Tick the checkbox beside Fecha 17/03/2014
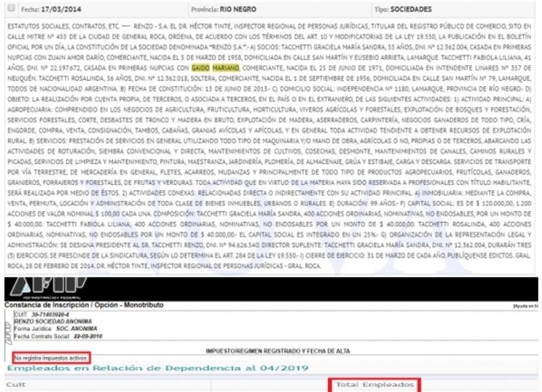This screenshot has width=542, height=392. pos(11,7)
